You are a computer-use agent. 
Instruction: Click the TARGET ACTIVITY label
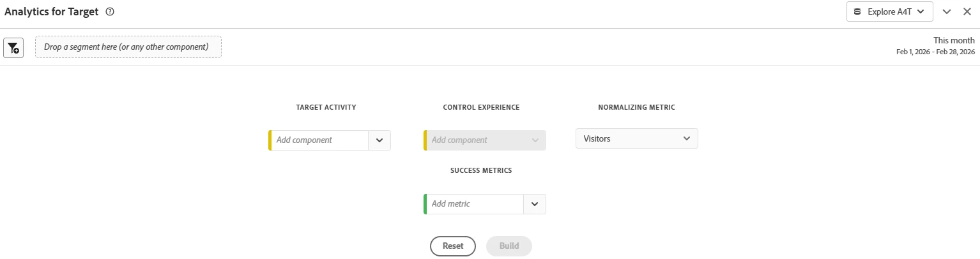tap(326, 107)
